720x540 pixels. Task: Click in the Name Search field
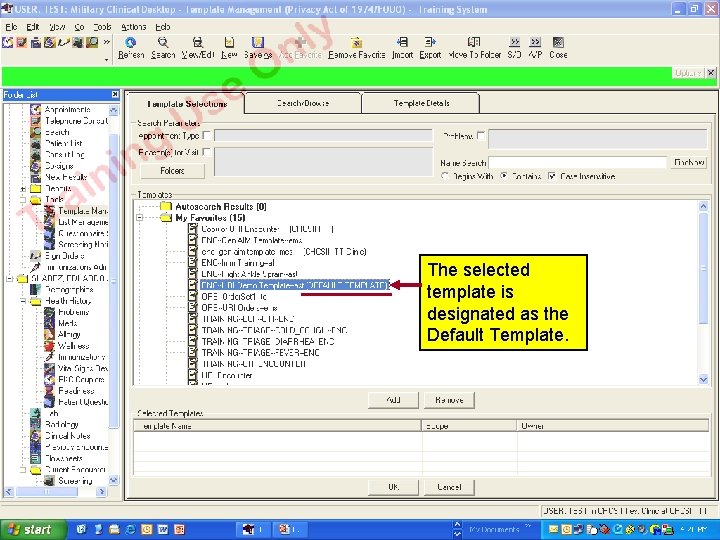[577, 163]
